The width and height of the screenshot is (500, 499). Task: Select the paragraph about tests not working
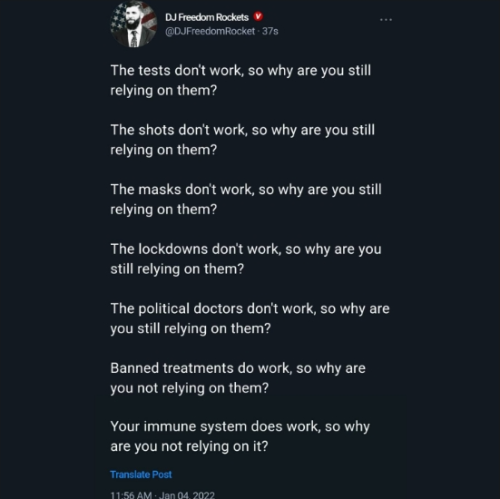(241, 80)
